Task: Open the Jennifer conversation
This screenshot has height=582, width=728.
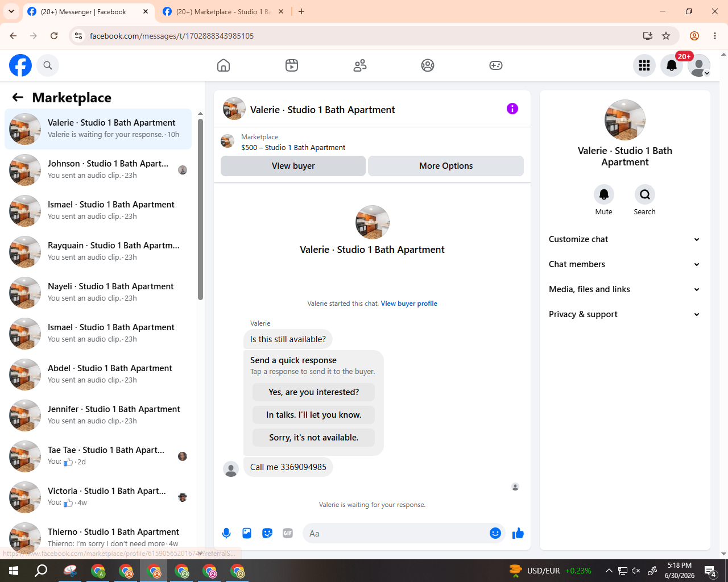Action: [x=98, y=415]
